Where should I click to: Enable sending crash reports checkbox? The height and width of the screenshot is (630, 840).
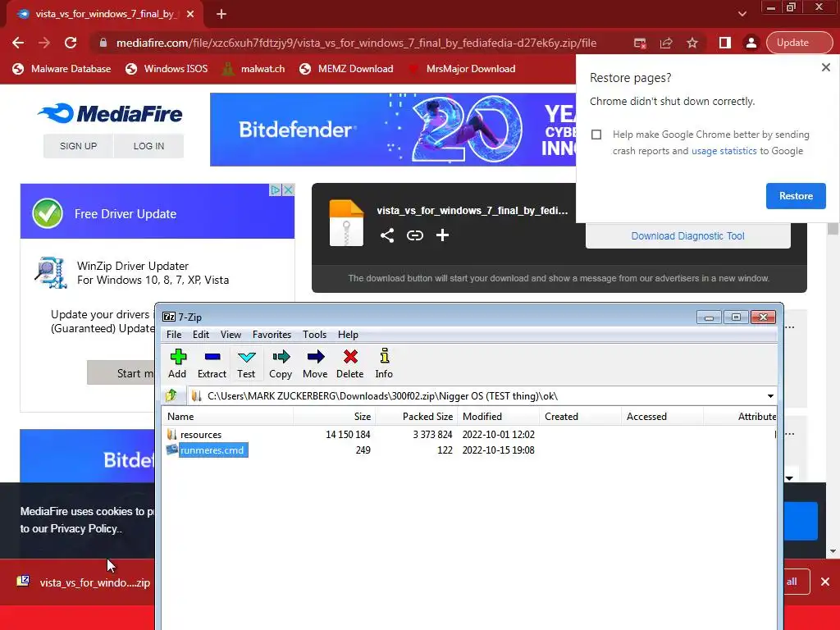[x=596, y=135]
